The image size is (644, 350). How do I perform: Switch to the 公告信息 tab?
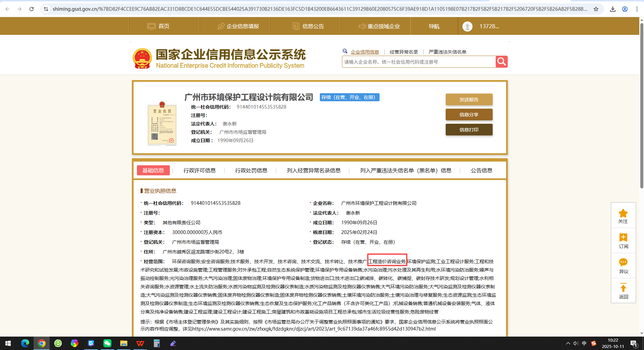[x=481, y=170]
